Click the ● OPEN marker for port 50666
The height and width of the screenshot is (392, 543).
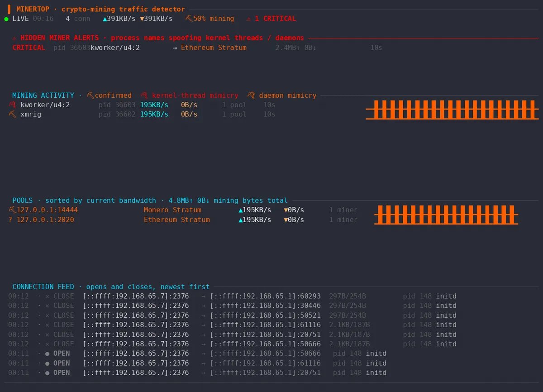57,354
